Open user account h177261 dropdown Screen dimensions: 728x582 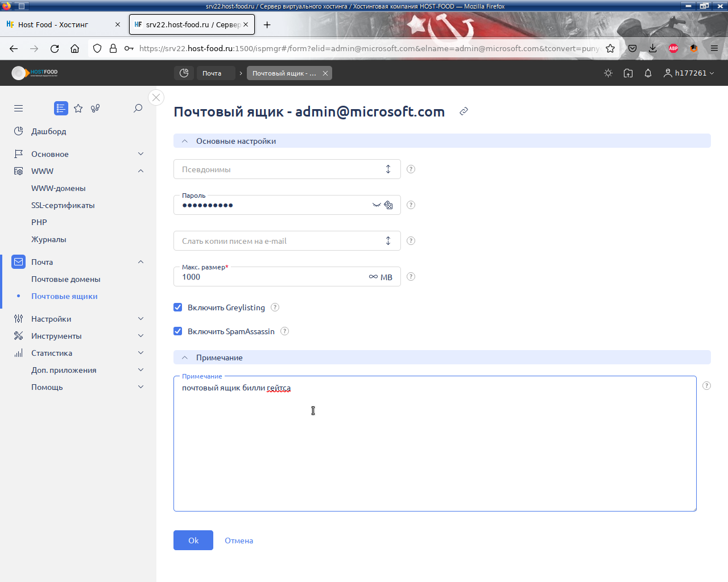[689, 73]
